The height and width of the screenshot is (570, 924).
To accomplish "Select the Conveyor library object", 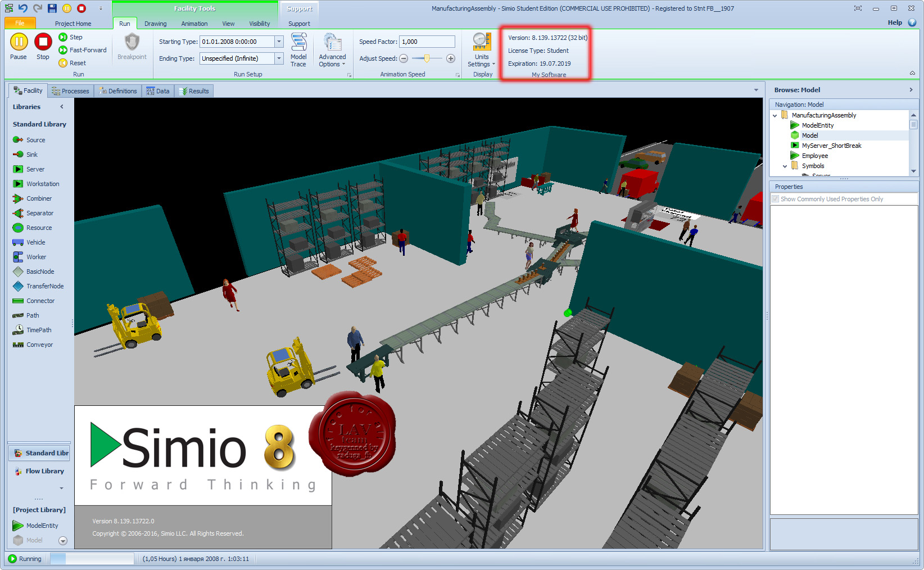I will point(33,345).
